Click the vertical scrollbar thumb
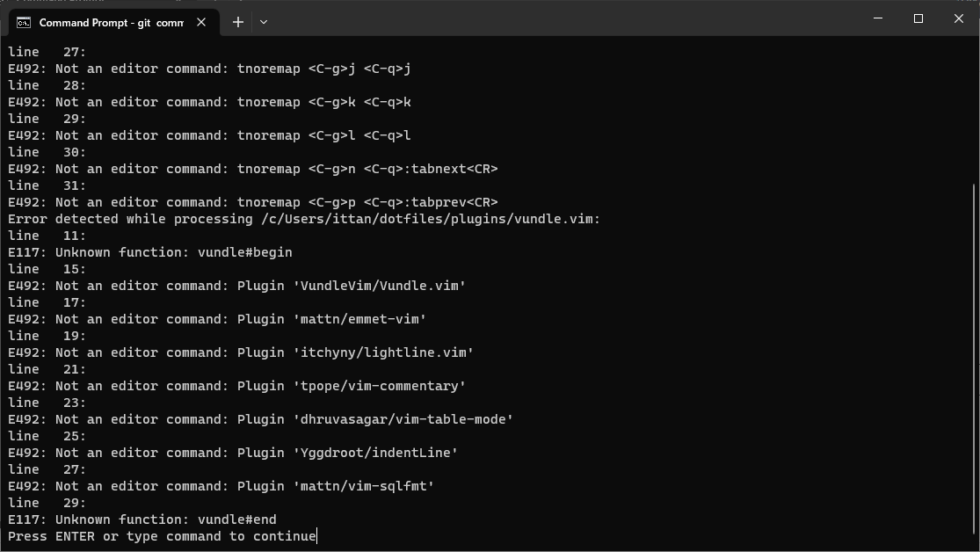 (x=975, y=365)
